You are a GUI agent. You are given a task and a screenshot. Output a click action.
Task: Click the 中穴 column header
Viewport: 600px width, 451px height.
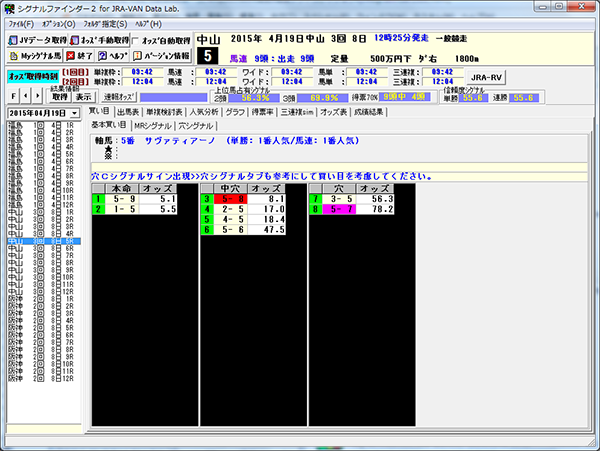tap(230, 189)
